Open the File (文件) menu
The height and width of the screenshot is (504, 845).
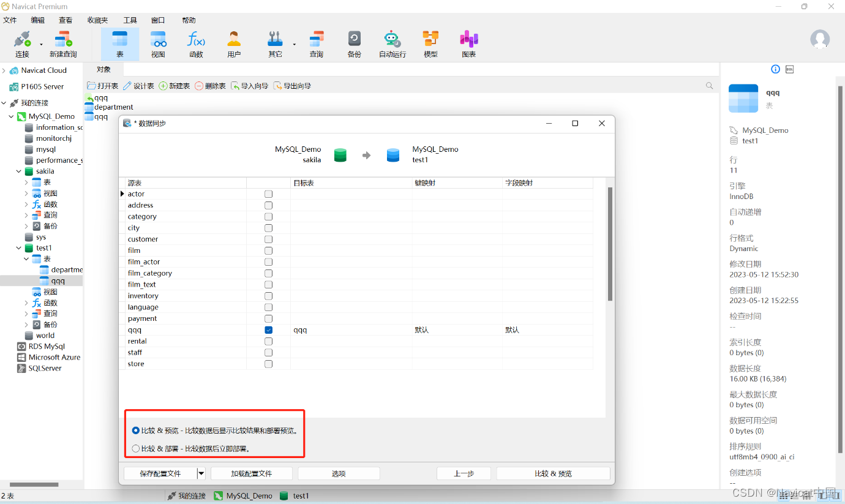tap(10, 20)
